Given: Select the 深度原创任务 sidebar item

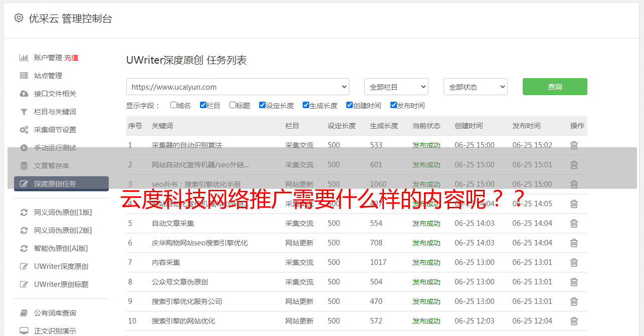Looking at the screenshot, I should pyautogui.click(x=61, y=184).
